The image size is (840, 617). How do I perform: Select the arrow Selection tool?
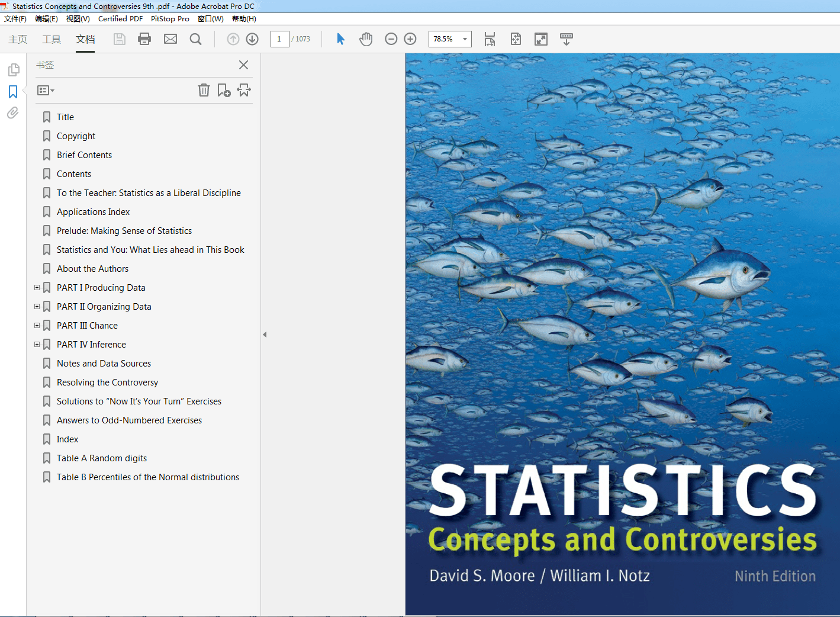pyautogui.click(x=340, y=38)
